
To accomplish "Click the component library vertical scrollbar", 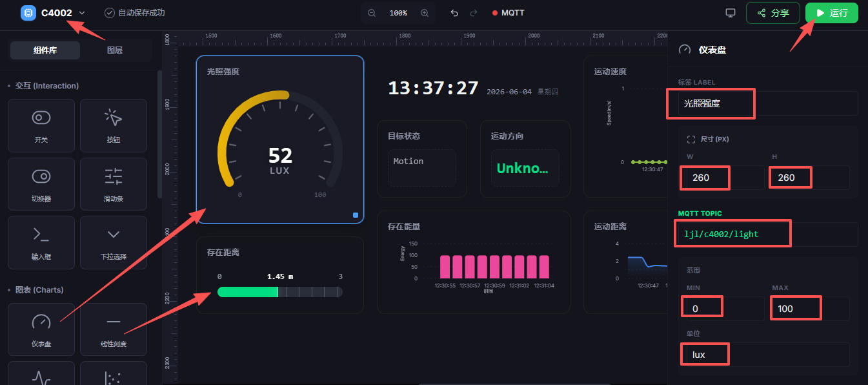I will click(160, 134).
